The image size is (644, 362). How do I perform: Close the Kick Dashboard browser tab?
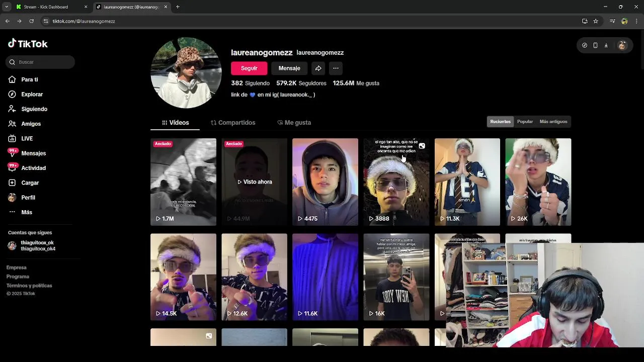click(x=86, y=7)
